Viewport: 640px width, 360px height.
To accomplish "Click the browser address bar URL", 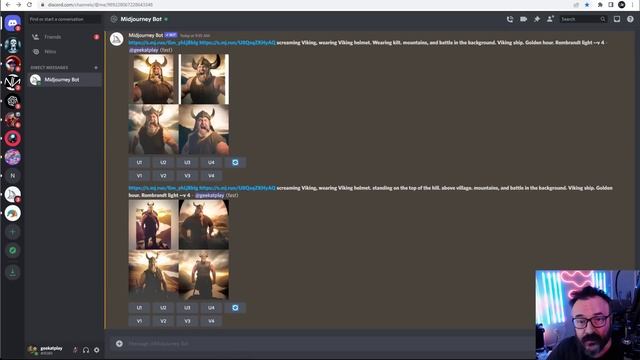I will pos(100,4).
